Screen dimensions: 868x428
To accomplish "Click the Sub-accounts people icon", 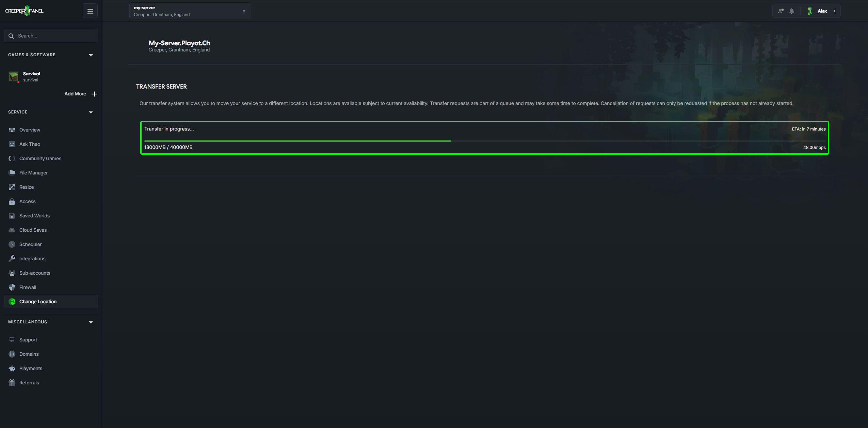I will pos(12,273).
